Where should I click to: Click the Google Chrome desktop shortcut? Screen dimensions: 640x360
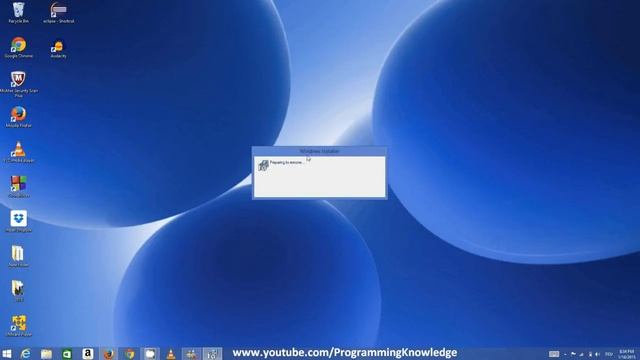18,47
